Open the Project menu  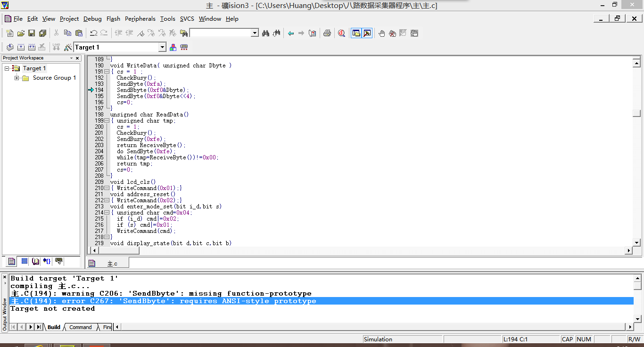click(69, 19)
